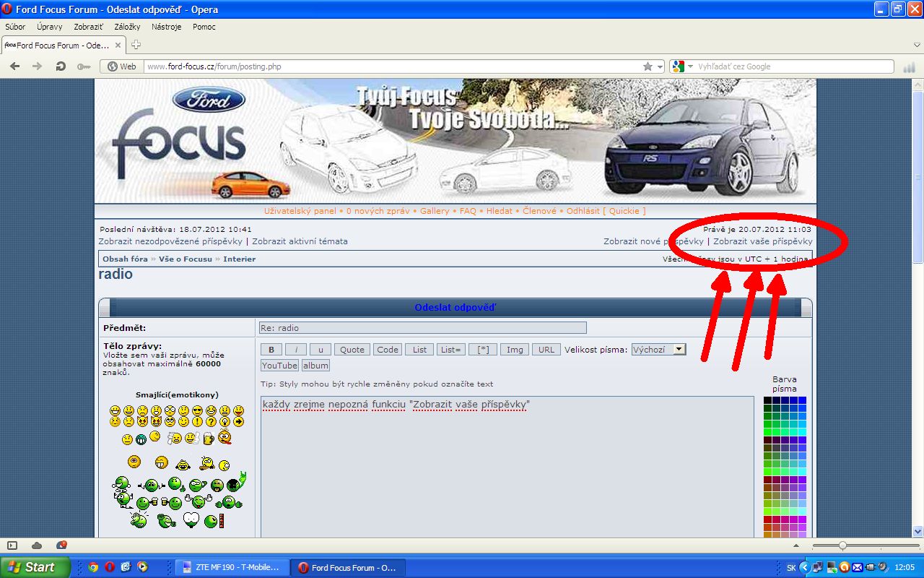
Task: Click in the Předmět subject field
Action: point(422,328)
